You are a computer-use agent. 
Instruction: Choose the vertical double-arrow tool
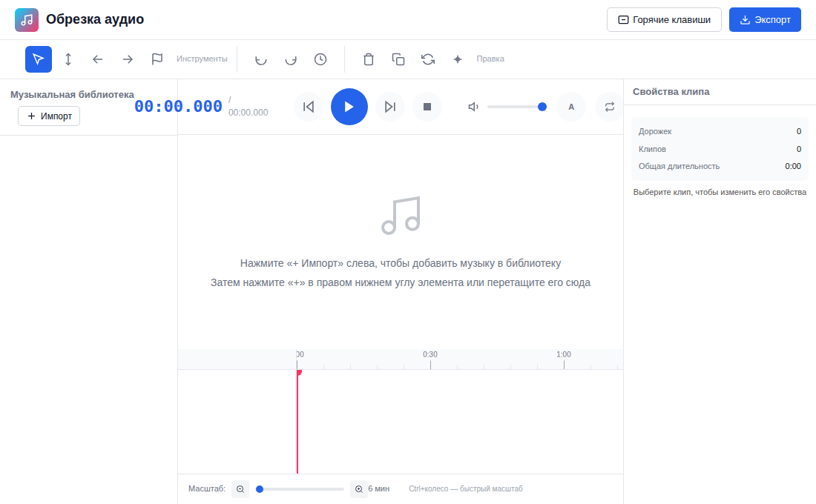click(68, 59)
